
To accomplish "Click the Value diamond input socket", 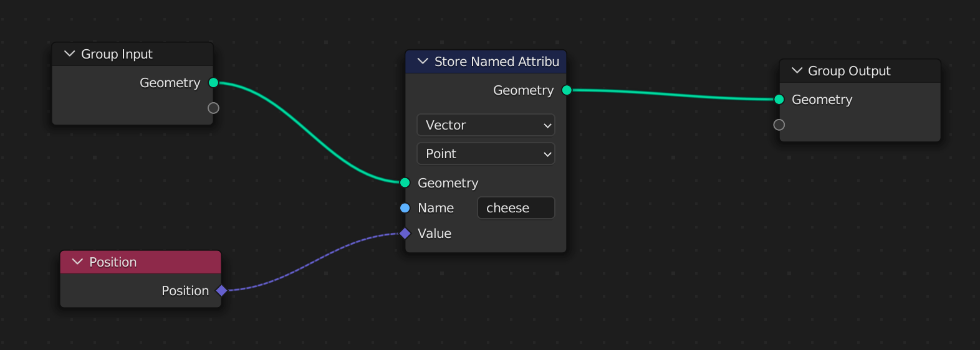I will 405,234.
